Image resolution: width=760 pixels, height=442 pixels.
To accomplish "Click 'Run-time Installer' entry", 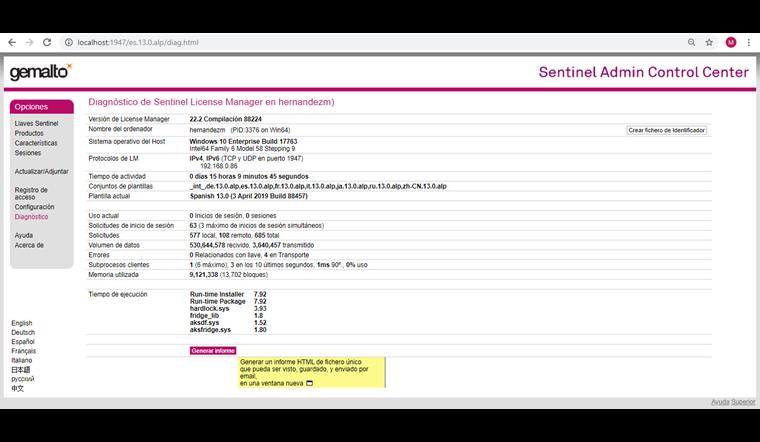I will coord(217,294).
